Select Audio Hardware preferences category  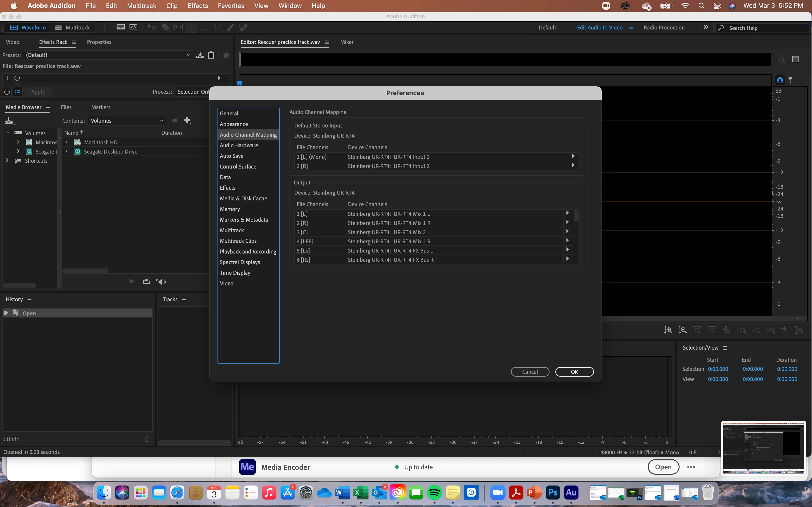coord(239,145)
